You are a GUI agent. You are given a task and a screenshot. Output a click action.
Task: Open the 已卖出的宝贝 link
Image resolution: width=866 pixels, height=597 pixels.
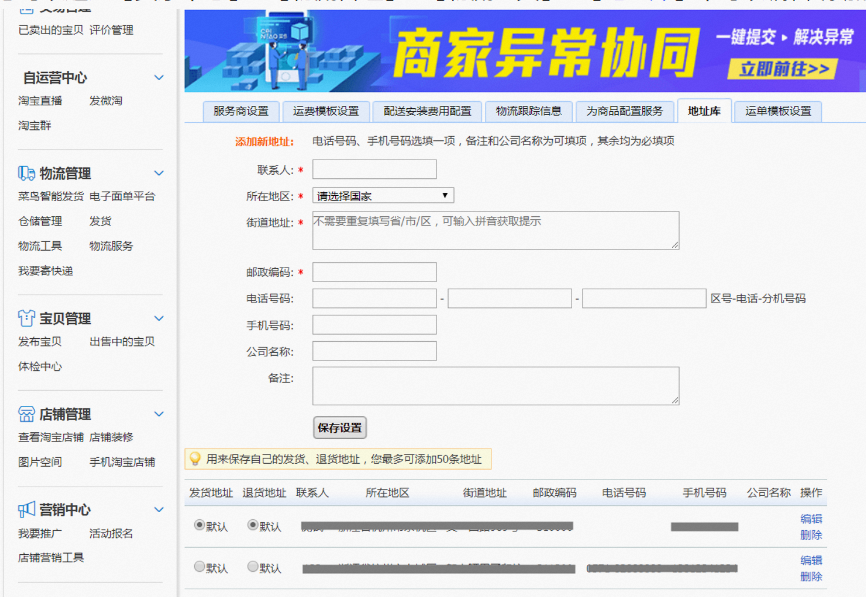[51, 30]
